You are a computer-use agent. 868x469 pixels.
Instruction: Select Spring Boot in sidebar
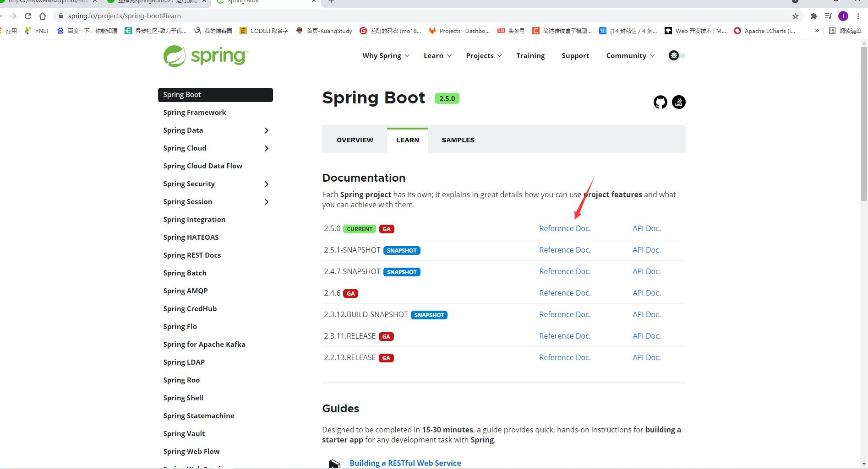(215, 95)
